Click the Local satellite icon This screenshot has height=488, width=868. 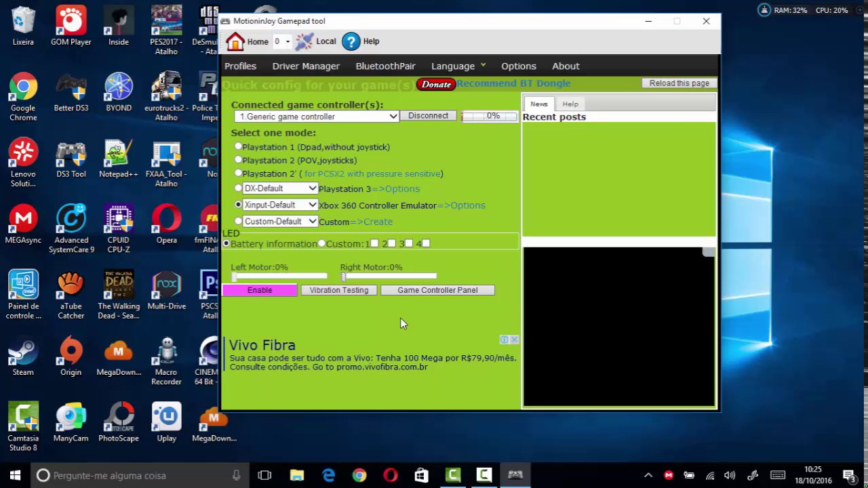(304, 41)
